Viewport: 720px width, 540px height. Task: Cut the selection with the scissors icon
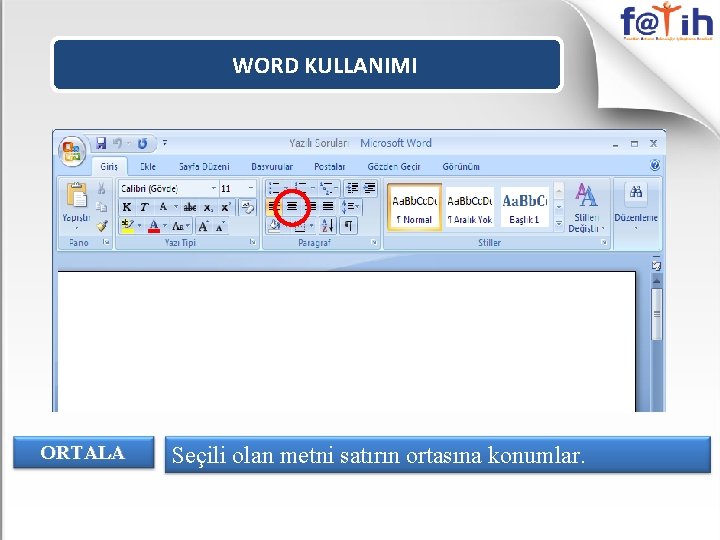(x=101, y=188)
